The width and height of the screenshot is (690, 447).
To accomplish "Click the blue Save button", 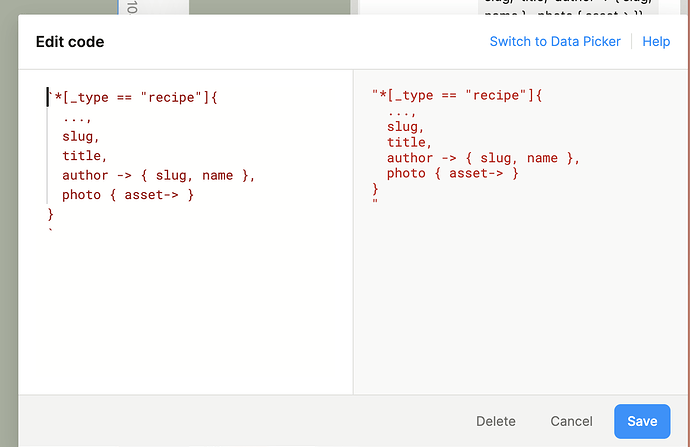I will tap(642, 421).
